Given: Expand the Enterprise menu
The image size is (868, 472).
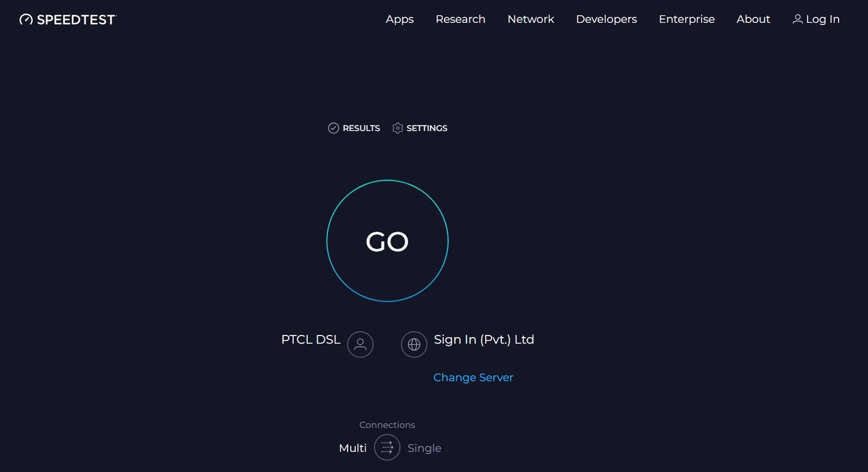Looking at the screenshot, I should [x=686, y=19].
